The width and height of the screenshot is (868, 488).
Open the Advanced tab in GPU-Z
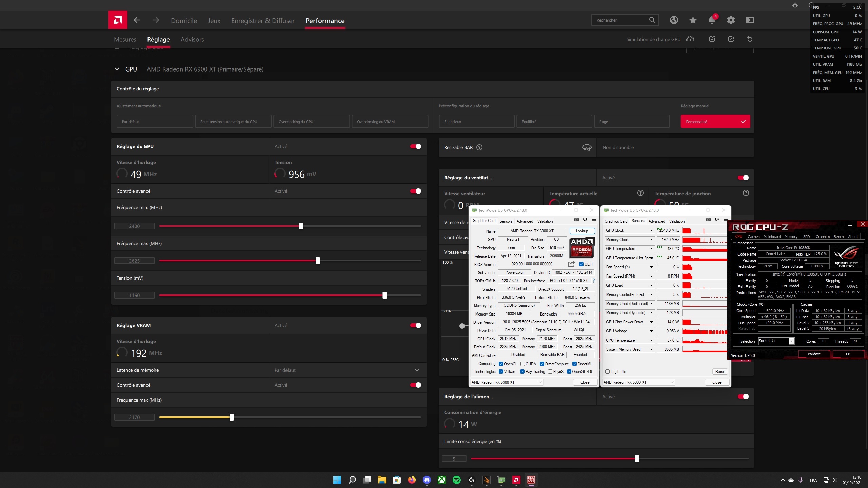coord(525,221)
